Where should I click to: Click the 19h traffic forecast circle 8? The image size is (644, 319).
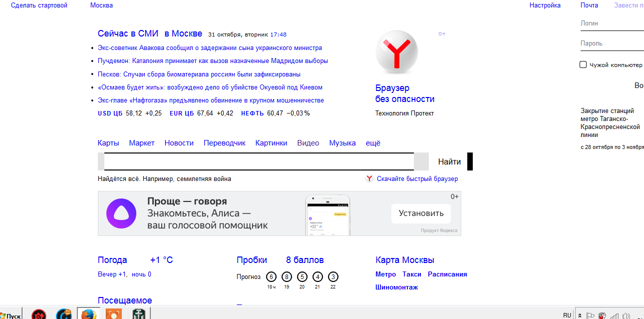pyautogui.click(x=287, y=276)
